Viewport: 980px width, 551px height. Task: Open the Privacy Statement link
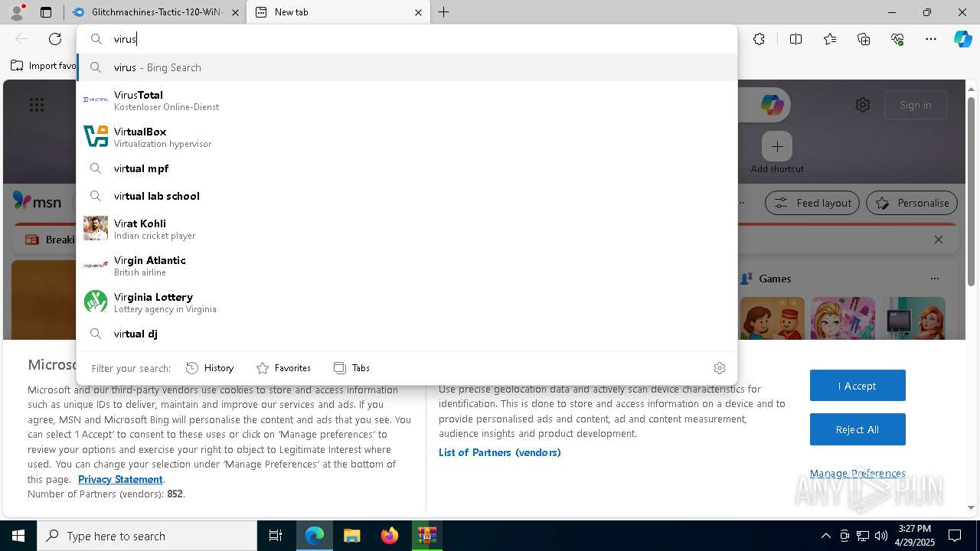tap(120, 479)
